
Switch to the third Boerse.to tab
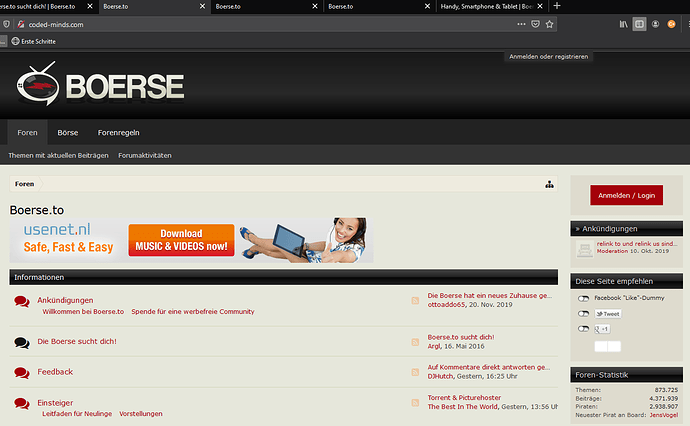(x=380, y=6)
